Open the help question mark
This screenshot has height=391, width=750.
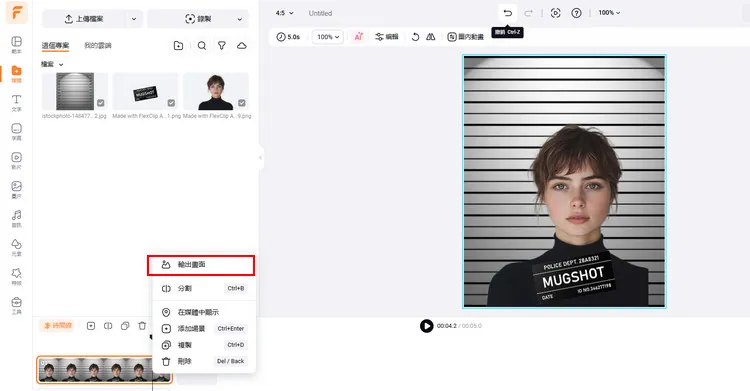576,13
